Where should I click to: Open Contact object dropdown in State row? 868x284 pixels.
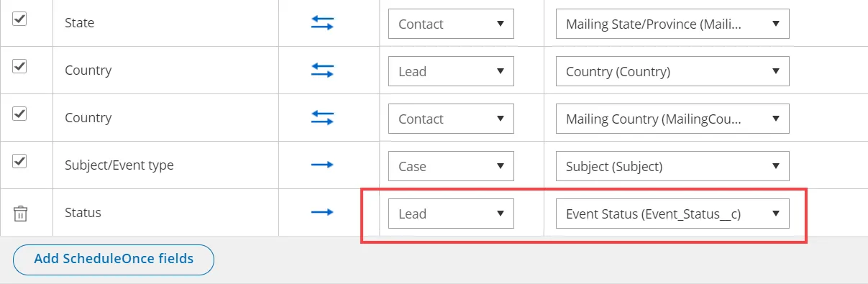pyautogui.click(x=451, y=24)
